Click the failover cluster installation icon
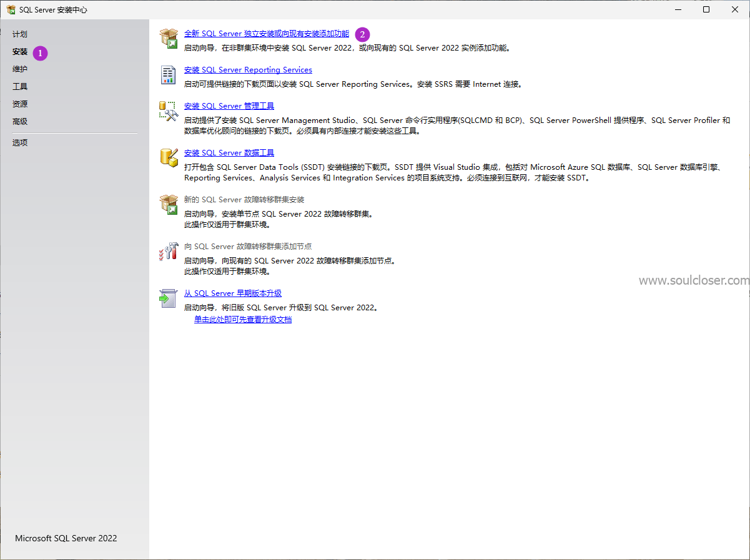This screenshot has height=560, width=750. pos(169,204)
